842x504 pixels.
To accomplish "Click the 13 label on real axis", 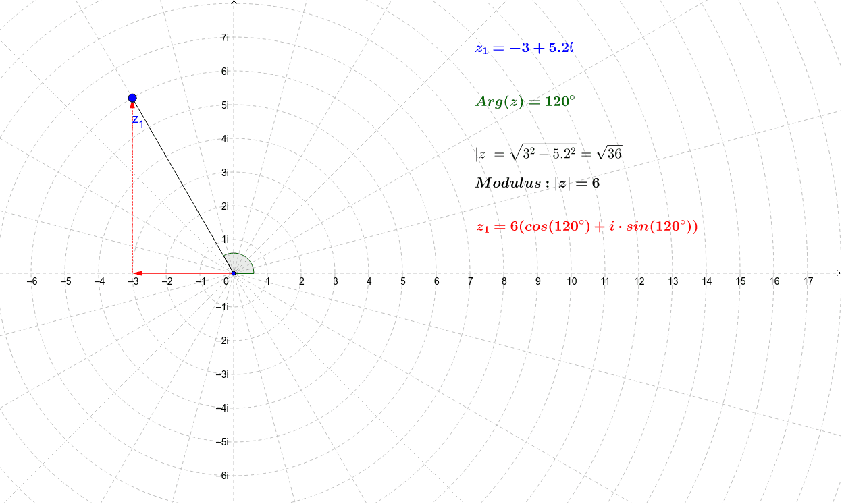I will coord(673,281).
